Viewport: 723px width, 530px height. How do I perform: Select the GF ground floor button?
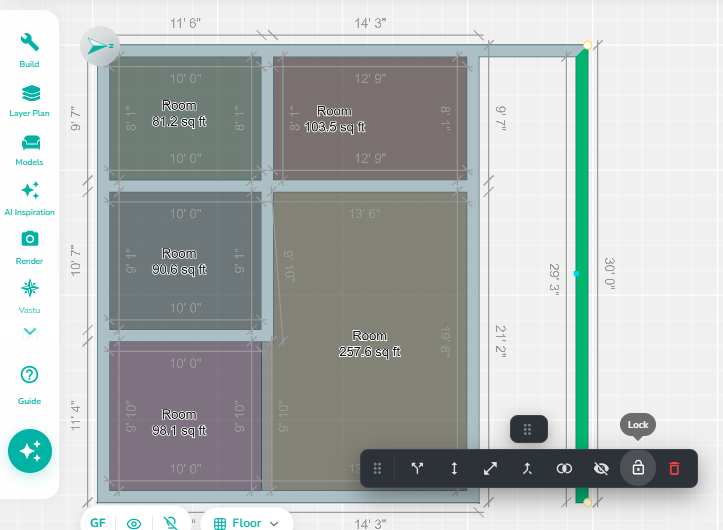pos(98,523)
